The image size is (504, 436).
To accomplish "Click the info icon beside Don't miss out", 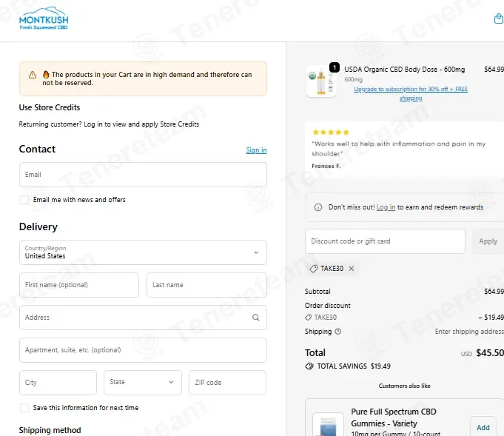I will (318, 207).
